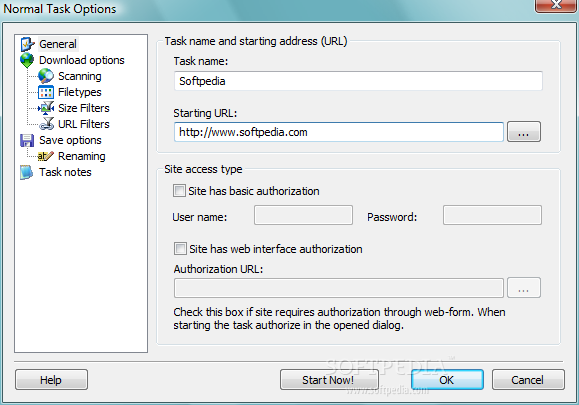Click the "Starting URL:" label

click(205, 113)
